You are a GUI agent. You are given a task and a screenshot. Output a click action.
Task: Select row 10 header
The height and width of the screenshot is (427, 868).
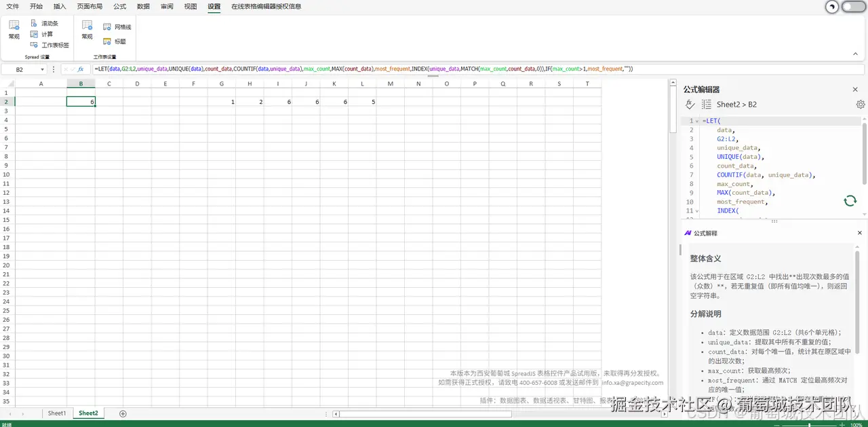7,174
